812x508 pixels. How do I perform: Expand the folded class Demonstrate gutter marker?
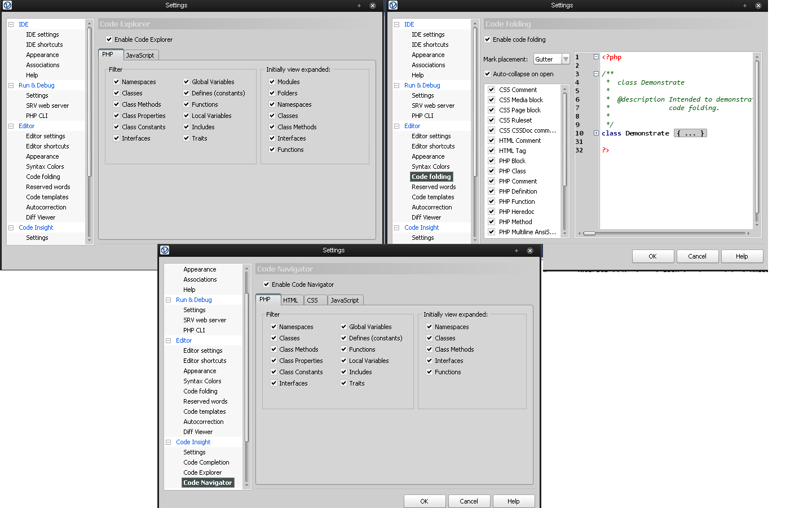point(596,133)
